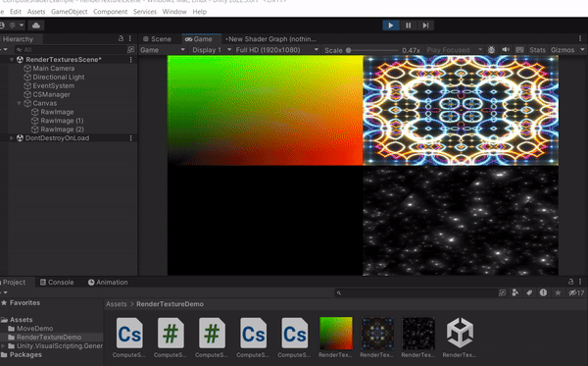Open the Services menu
This screenshot has width=588, height=366.
(x=145, y=12)
